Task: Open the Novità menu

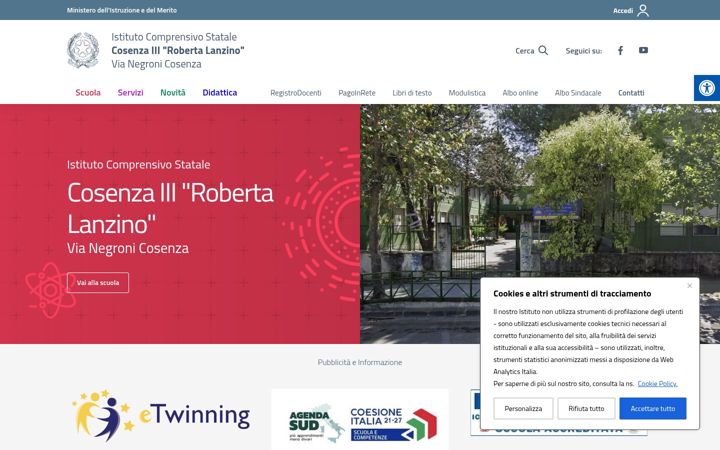Action: click(x=173, y=92)
